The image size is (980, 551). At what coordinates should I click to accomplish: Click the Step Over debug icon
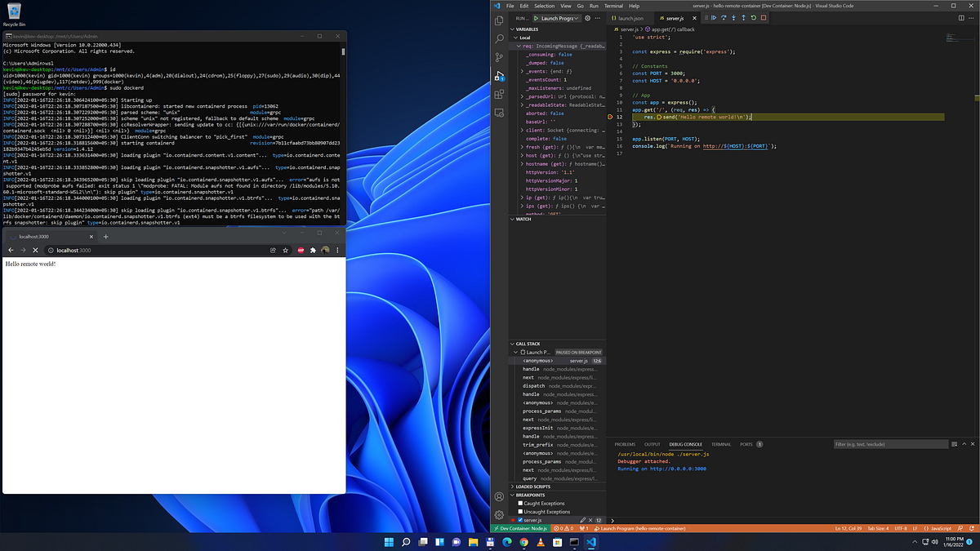pyautogui.click(x=724, y=18)
